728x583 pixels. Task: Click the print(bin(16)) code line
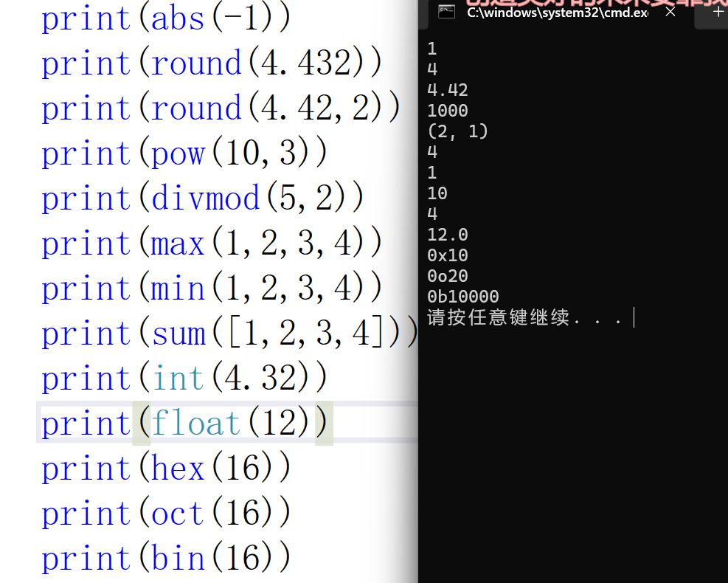[x=166, y=558]
